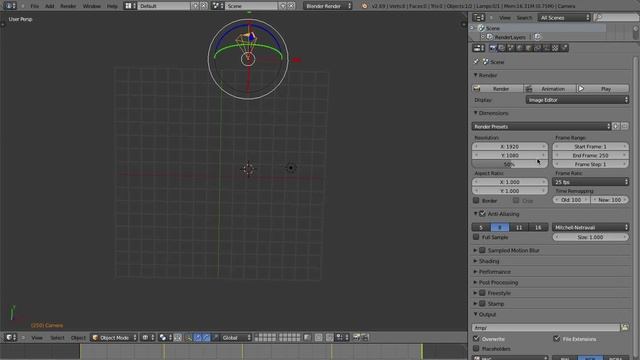Screen dimensions: 640x360
Task: Select the Object Constraints tab icon
Action: point(538,48)
